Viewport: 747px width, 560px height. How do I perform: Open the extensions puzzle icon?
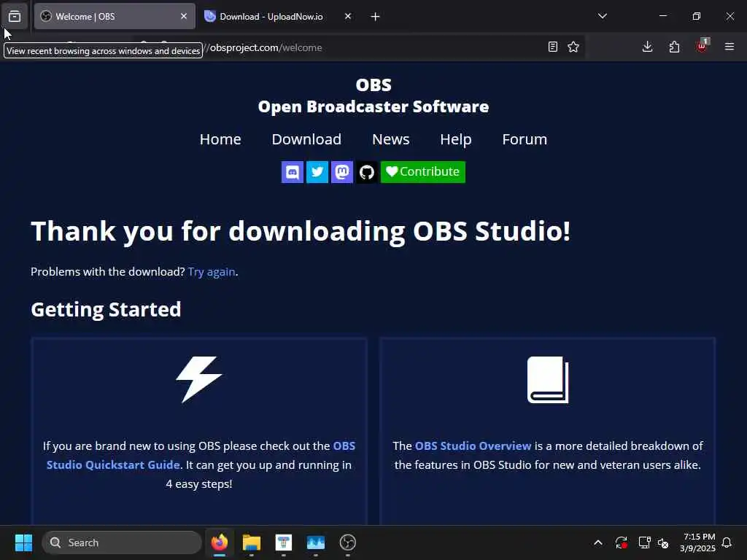coord(674,47)
